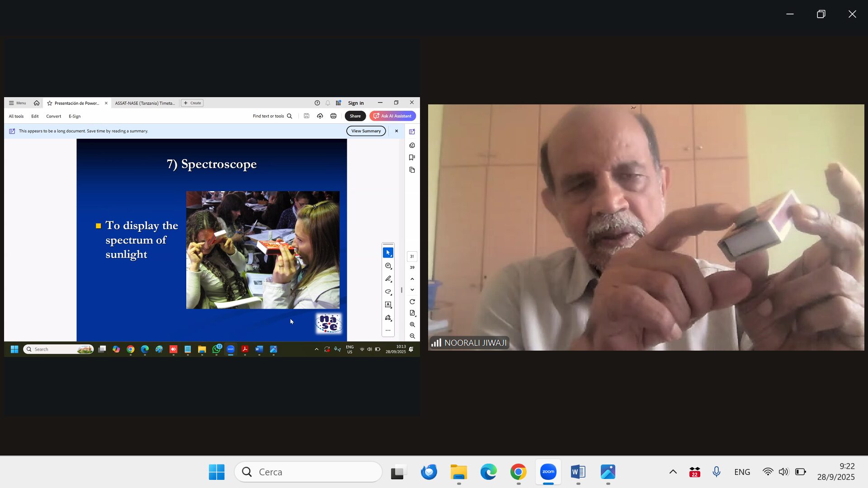The width and height of the screenshot is (868, 488).
Task: Click the rotate page clockwise icon
Action: point(412,302)
